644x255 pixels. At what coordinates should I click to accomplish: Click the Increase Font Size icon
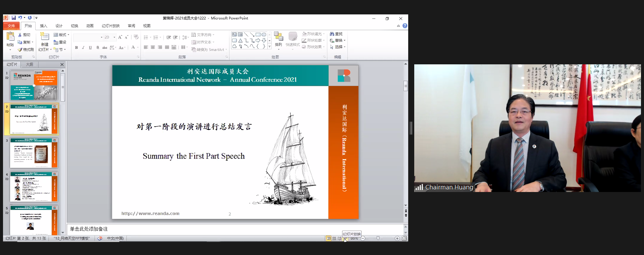coord(120,37)
